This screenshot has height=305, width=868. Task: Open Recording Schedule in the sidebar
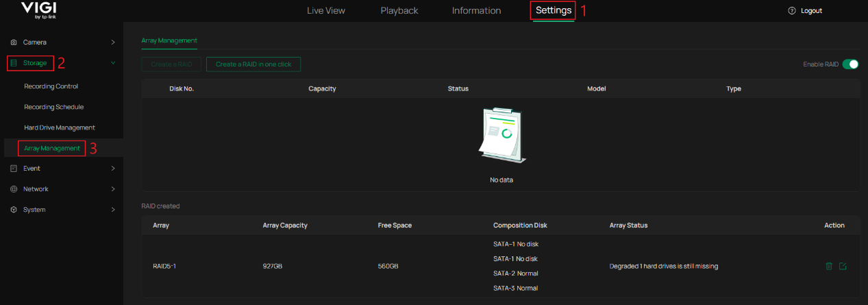[54, 107]
